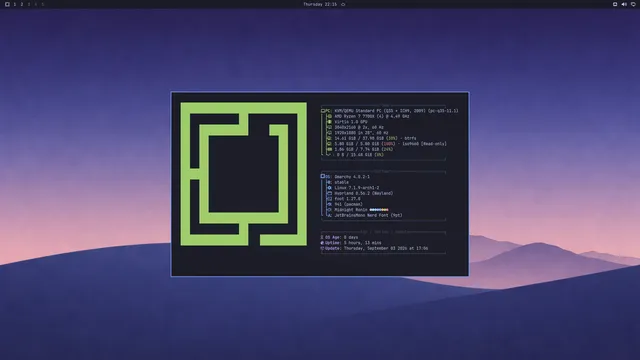The image size is (640, 360).
Task: Click the word "stable" under Omarchy
Action: pyautogui.click(x=342, y=182)
